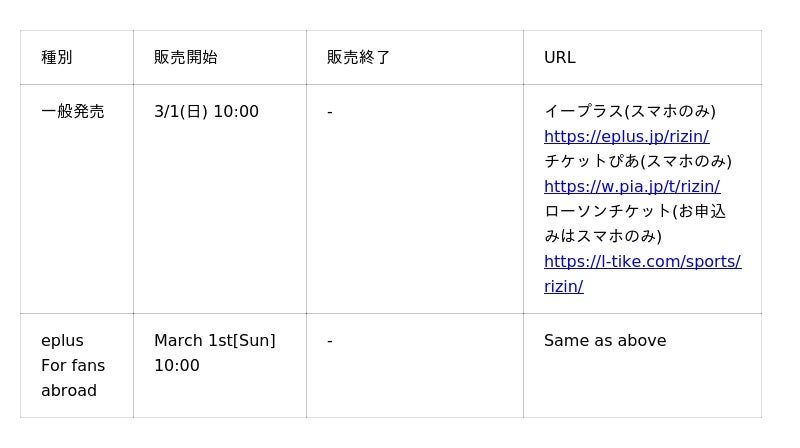
Task: Click the dash in the fans abroad row
Action: point(330,340)
